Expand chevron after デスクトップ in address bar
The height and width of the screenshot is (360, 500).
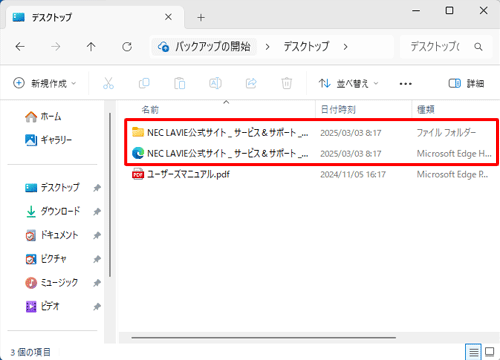coord(345,47)
